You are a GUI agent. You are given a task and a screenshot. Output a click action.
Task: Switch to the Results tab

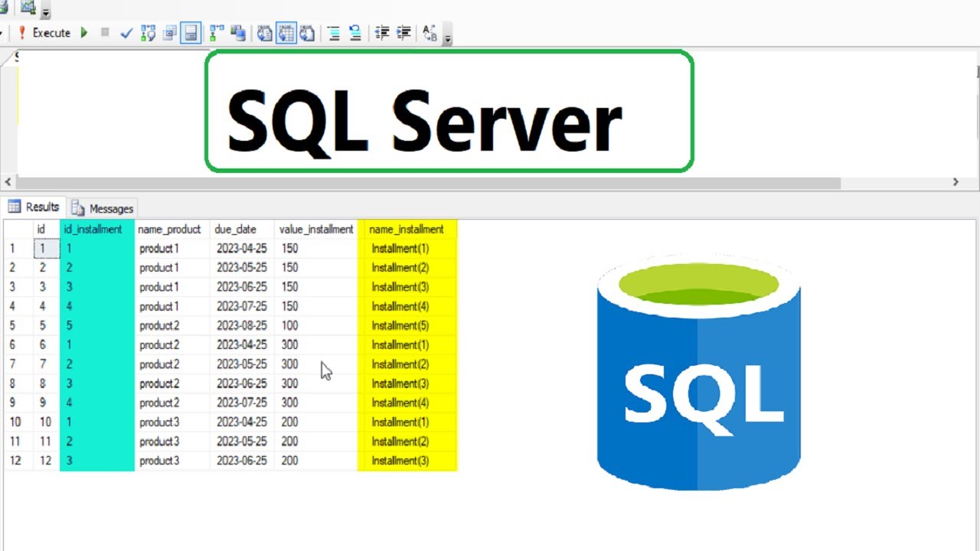[34, 207]
